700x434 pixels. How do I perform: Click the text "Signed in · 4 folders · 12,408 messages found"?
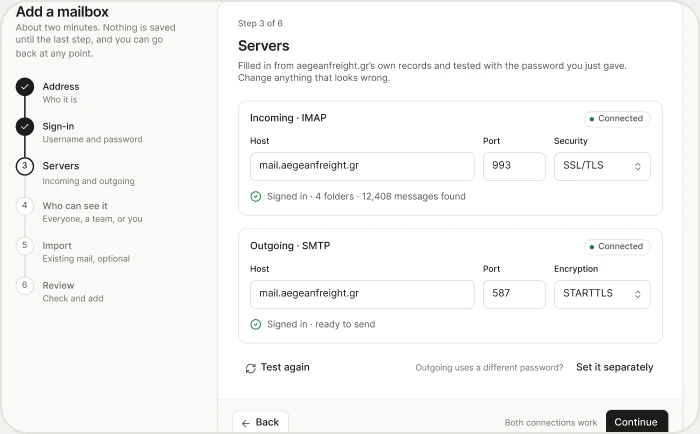[x=366, y=196]
